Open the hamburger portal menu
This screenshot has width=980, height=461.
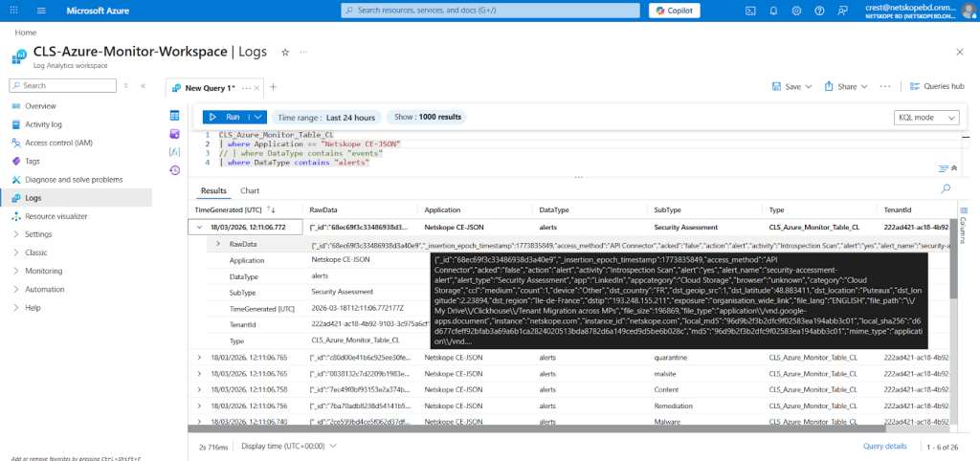pos(42,11)
